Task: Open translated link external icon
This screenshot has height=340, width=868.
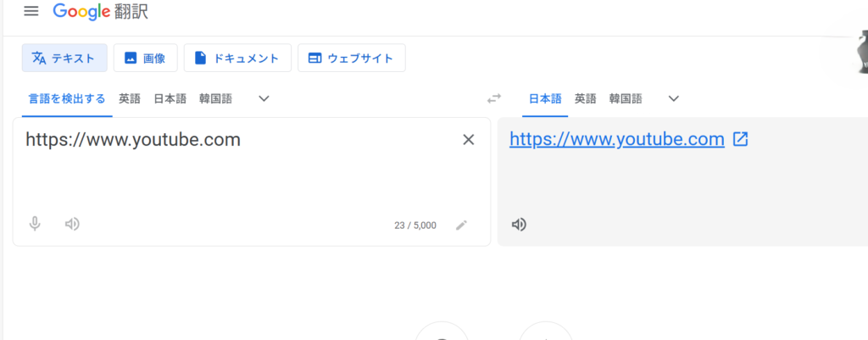Action: tap(740, 139)
